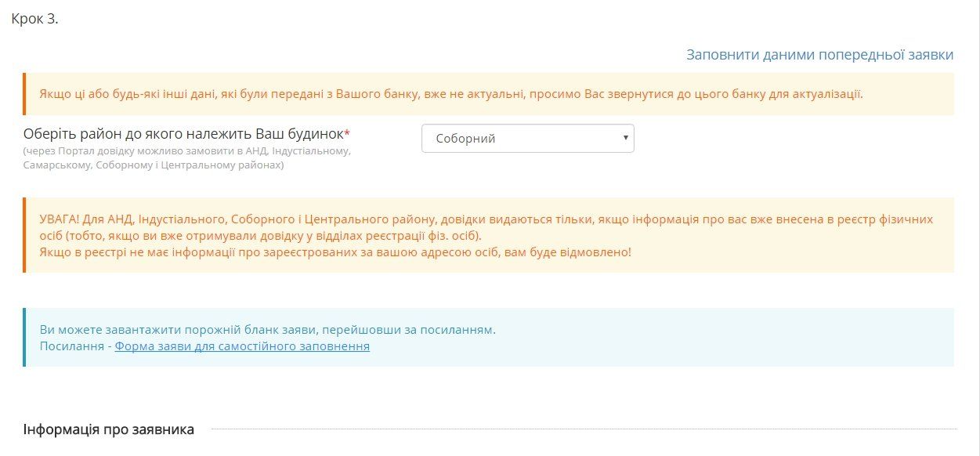Click the dropdown arrow of district selector
Viewport: 980px width, 456px height.
pyautogui.click(x=625, y=139)
